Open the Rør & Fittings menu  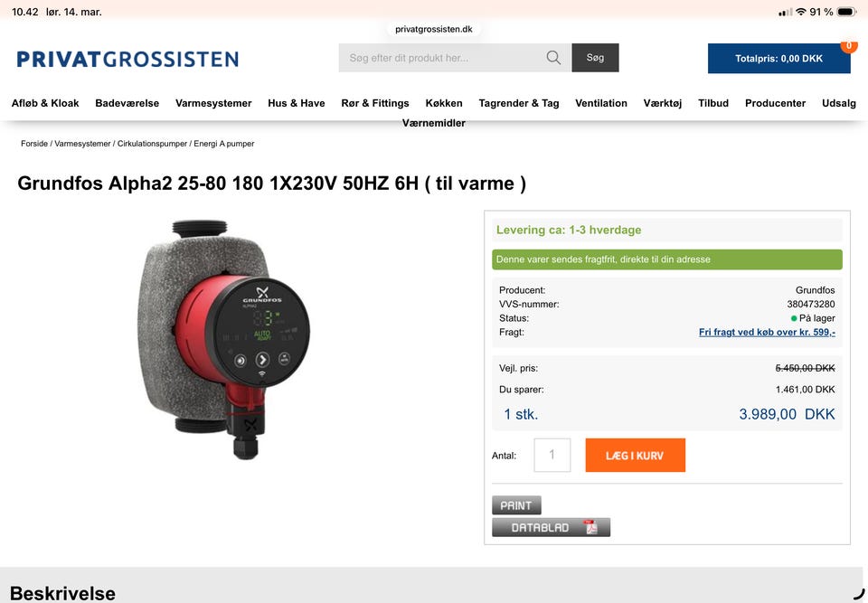click(x=374, y=103)
